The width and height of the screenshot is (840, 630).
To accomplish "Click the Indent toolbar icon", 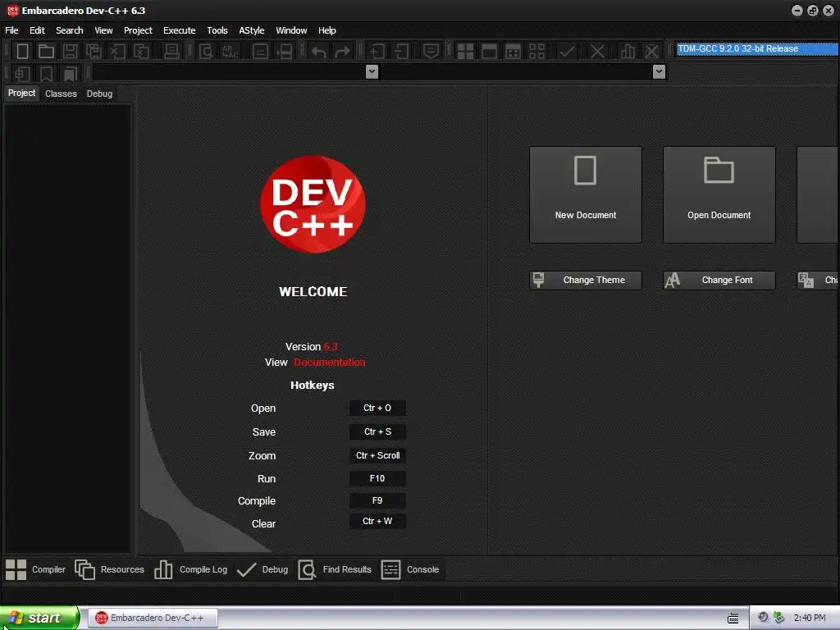I will (x=377, y=52).
